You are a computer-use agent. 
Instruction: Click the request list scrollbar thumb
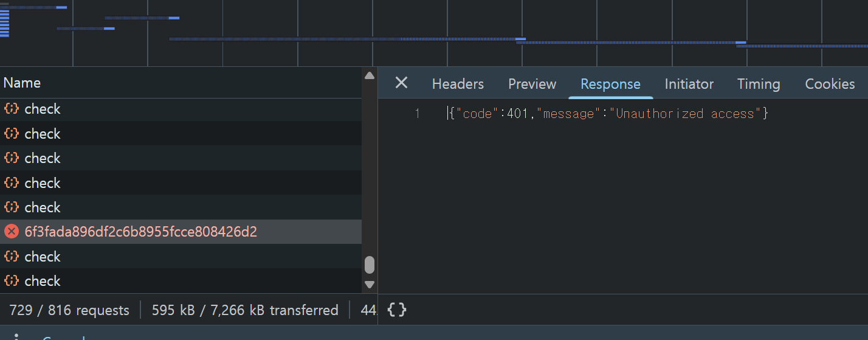[x=370, y=265]
